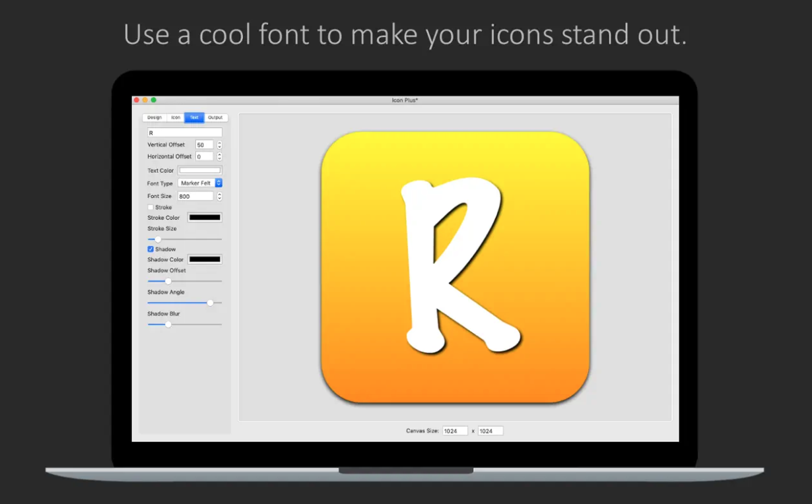Open the Text Color swatch
The height and width of the screenshot is (504, 812).
point(200,170)
